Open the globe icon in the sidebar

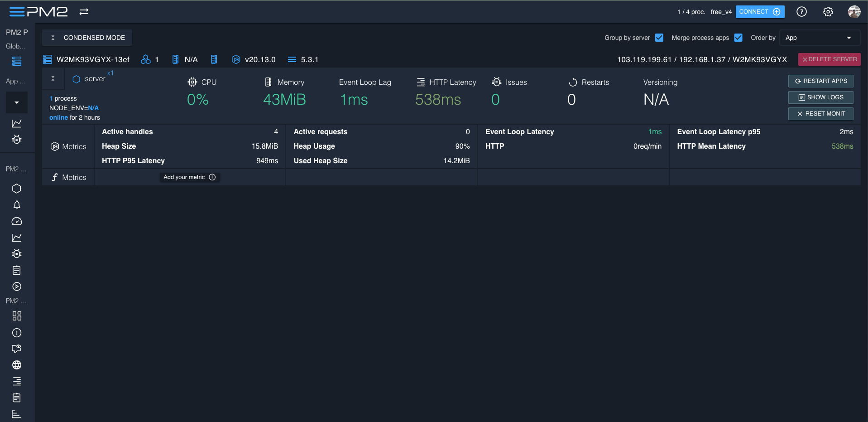pos(17,365)
